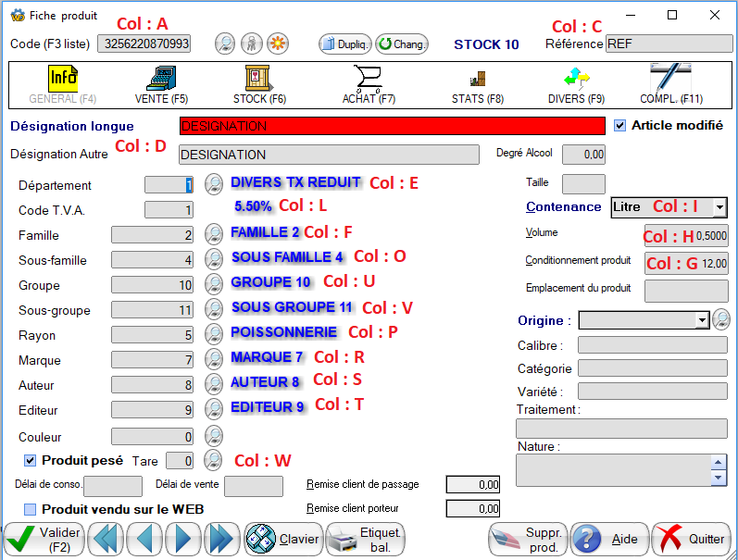
Task: Expand the Contenance Litre dropdown
Action: coord(719,207)
